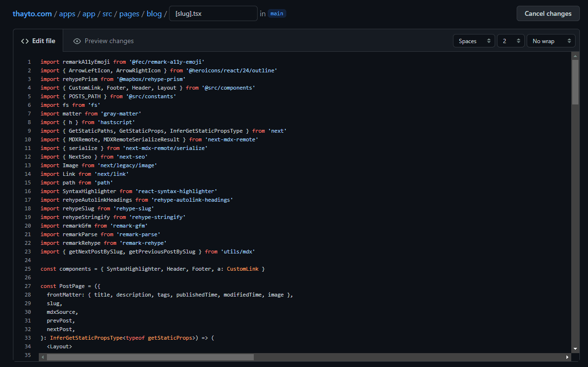This screenshot has height=367, width=588.
Task: Click on 'hastscript' import string
Action: pos(116,122)
